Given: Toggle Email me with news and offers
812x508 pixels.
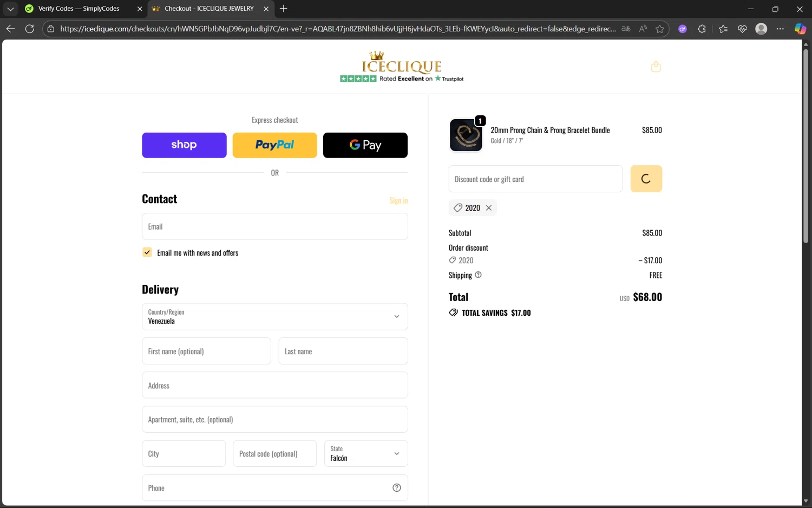Looking at the screenshot, I should point(147,252).
